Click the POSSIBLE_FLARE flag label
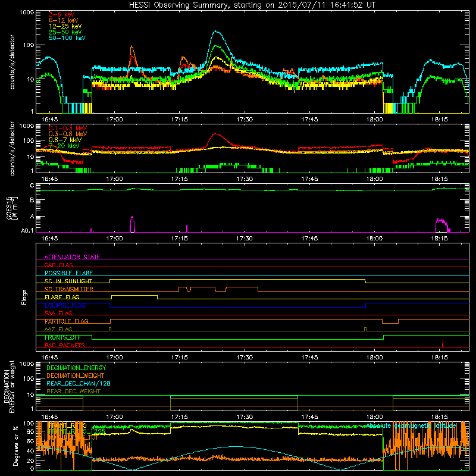Viewport: 476px width, 476px height. 68,273
